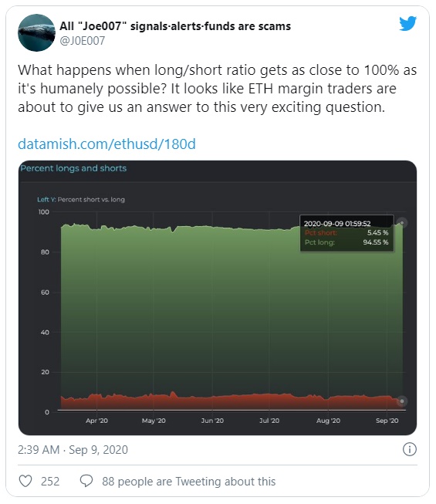Click the tweet body text

[x=218, y=89]
